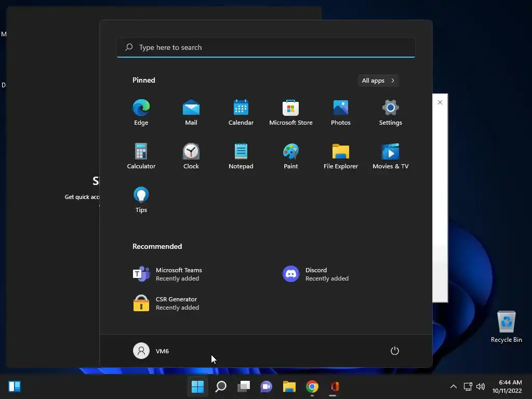Viewport: 532px width, 399px height.
Task: Click the Pinned section heading
Action: point(144,80)
